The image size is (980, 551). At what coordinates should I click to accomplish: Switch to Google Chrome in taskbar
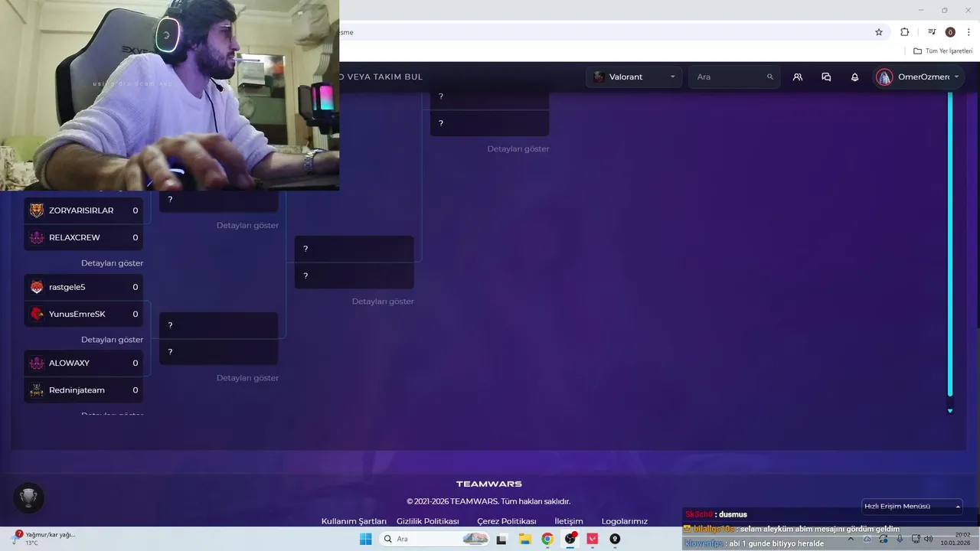point(547,539)
